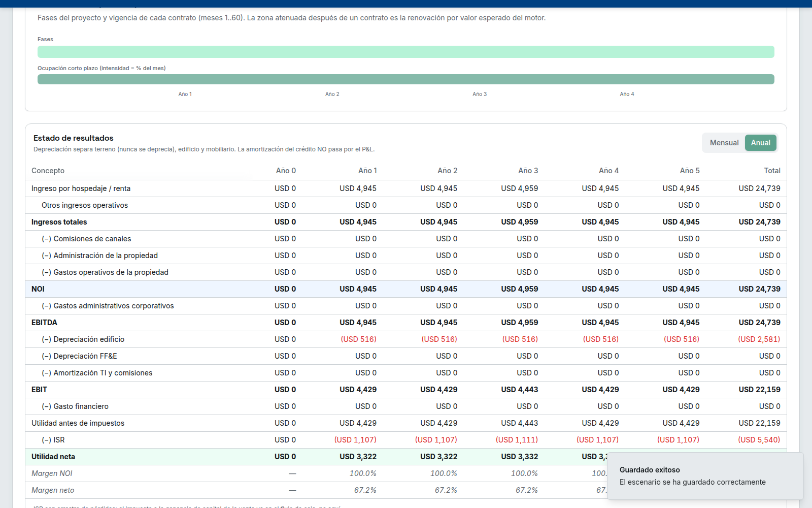Select the 'Otros ingresos operativos' row label
Image resolution: width=812 pixels, height=508 pixels.
[x=85, y=205]
